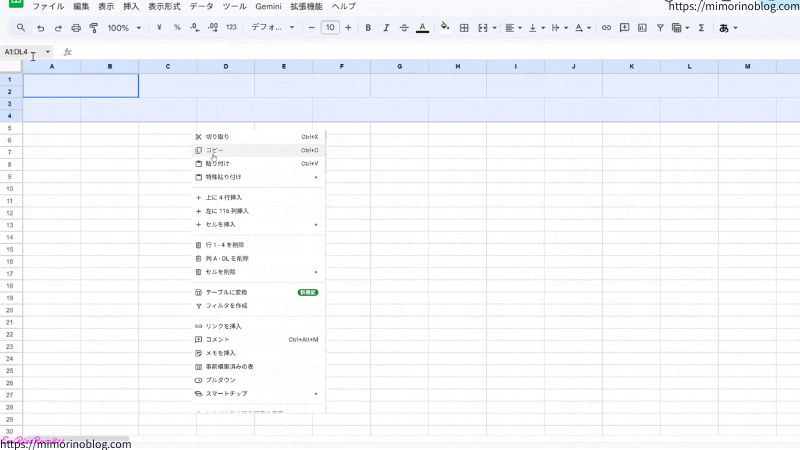Open the 拡張機能 menu
This screenshot has height=450, width=800.
click(x=306, y=7)
